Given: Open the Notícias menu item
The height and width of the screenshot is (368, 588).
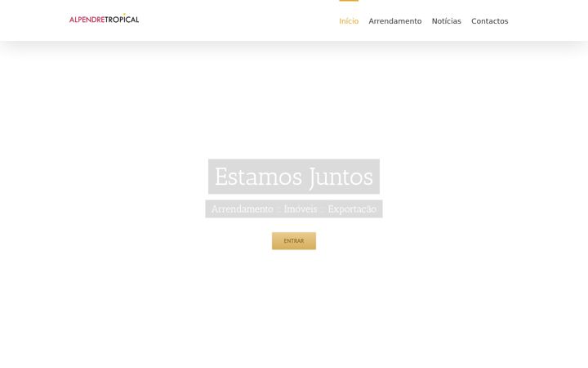Looking at the screenshot, I should 446,21.
